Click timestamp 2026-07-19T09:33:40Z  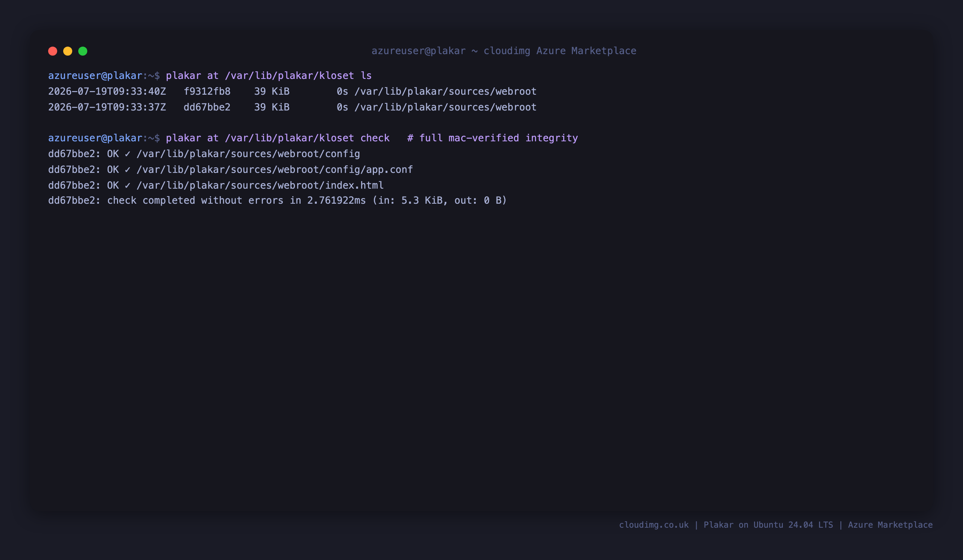(x=107, y=91)
